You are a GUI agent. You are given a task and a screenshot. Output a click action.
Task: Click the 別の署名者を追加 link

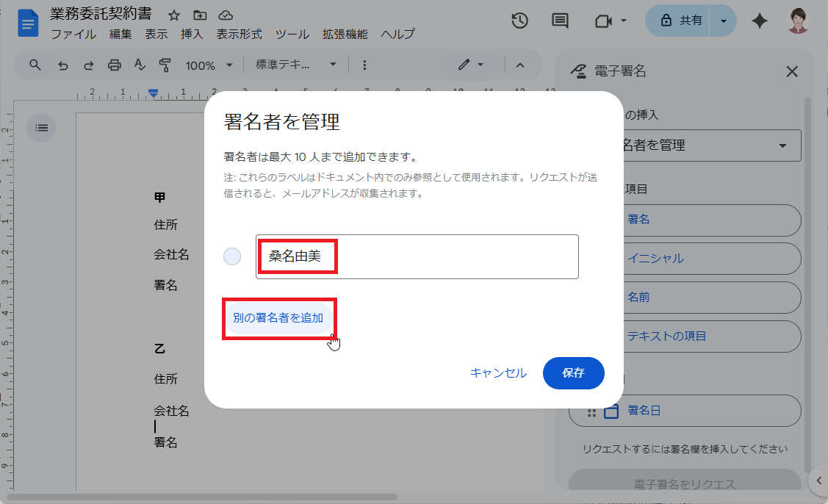click(x=279, y=320)
